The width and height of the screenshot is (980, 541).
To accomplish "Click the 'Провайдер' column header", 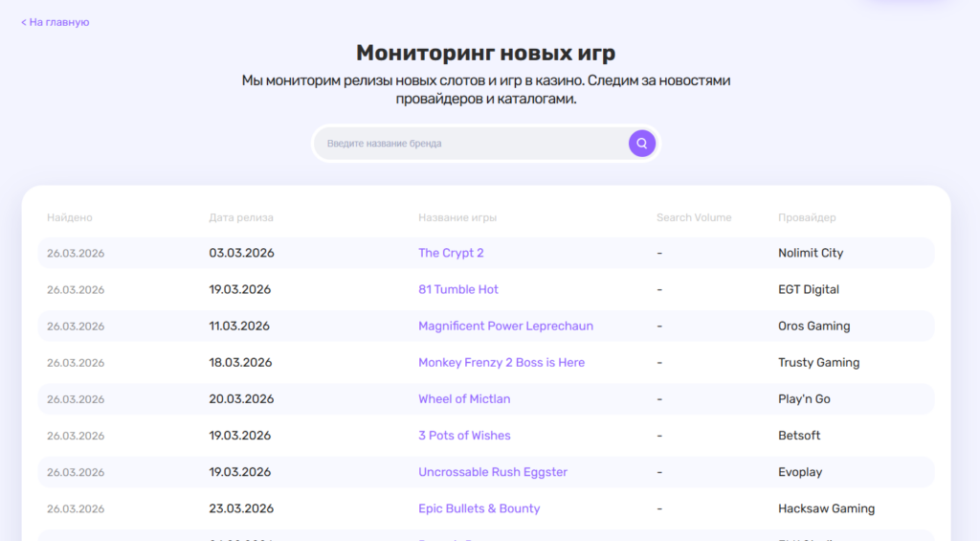I will 806,217.
